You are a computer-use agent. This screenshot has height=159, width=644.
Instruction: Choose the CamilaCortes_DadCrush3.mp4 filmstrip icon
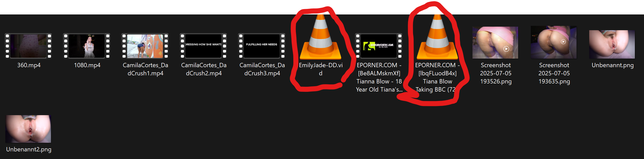click(x=262, y=46)
